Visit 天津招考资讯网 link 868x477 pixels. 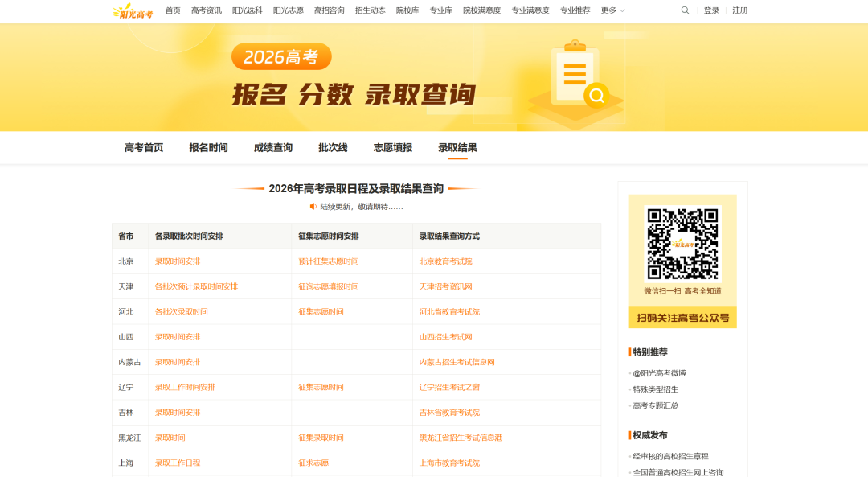coord(445,286)
